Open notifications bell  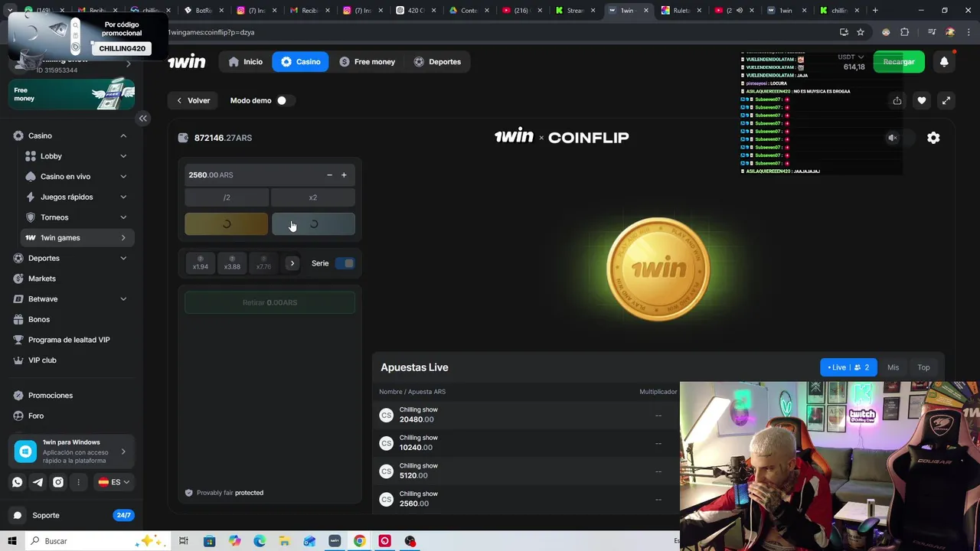[x=944, y=62]
